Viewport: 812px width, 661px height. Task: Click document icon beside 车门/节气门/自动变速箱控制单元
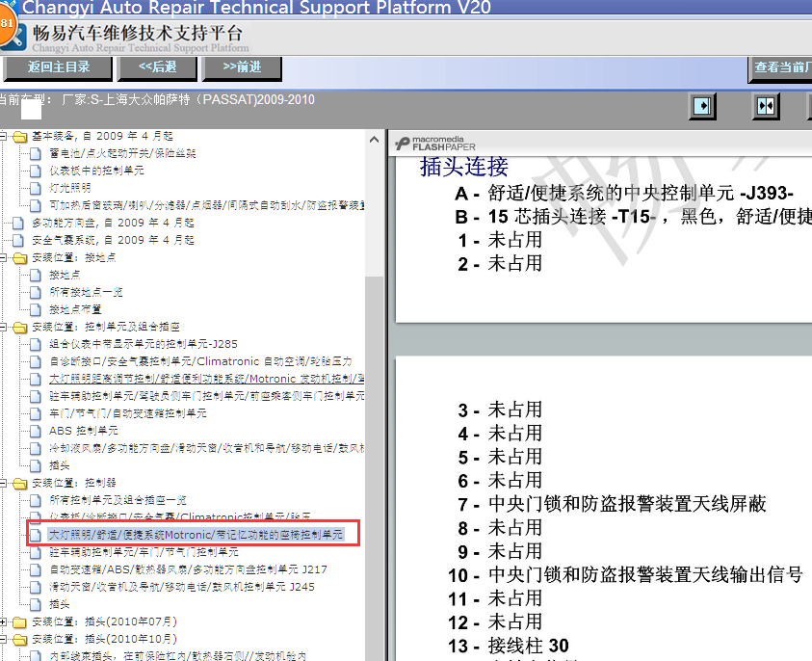pos(36,413)
